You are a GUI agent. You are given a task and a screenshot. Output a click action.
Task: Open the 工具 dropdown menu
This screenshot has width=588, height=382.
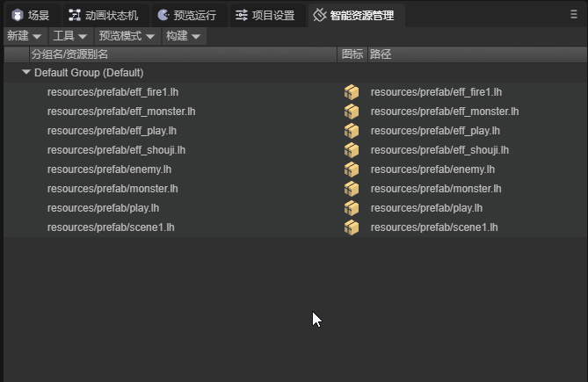(71, 36)
